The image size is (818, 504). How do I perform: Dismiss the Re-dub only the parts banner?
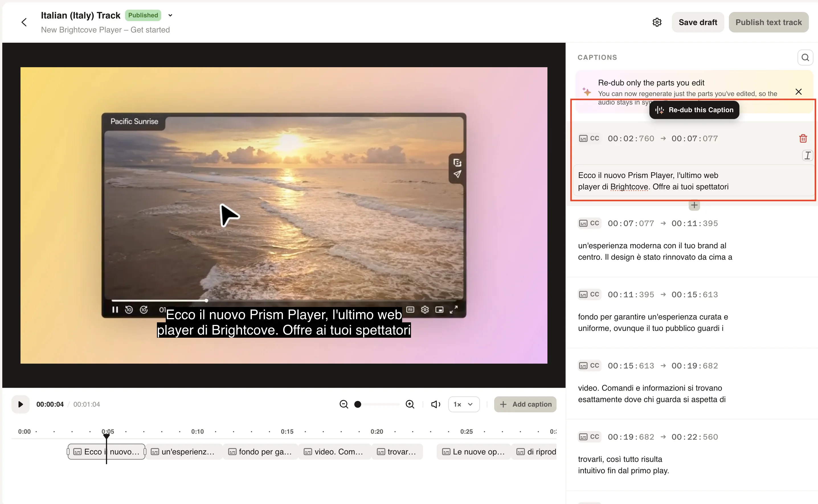tap(798, 92)
